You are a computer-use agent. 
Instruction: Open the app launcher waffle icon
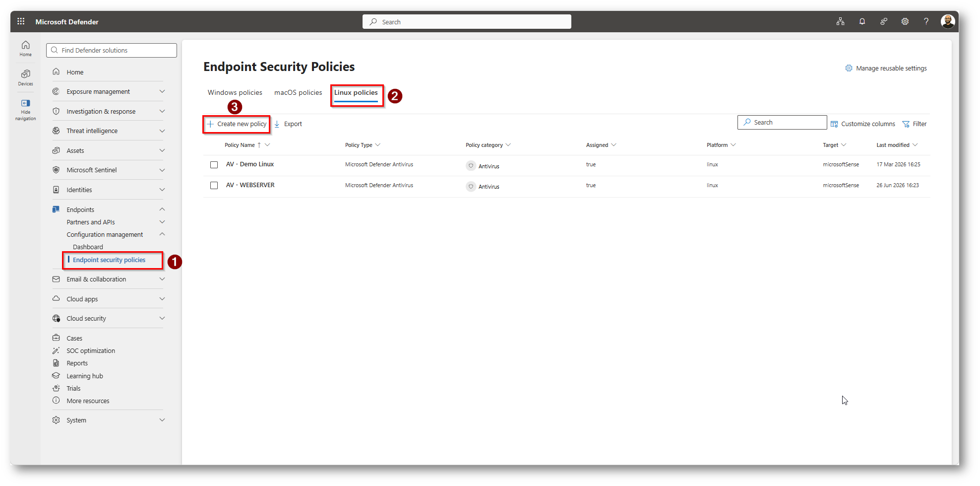pyautogui.click(x=21, y=21)
